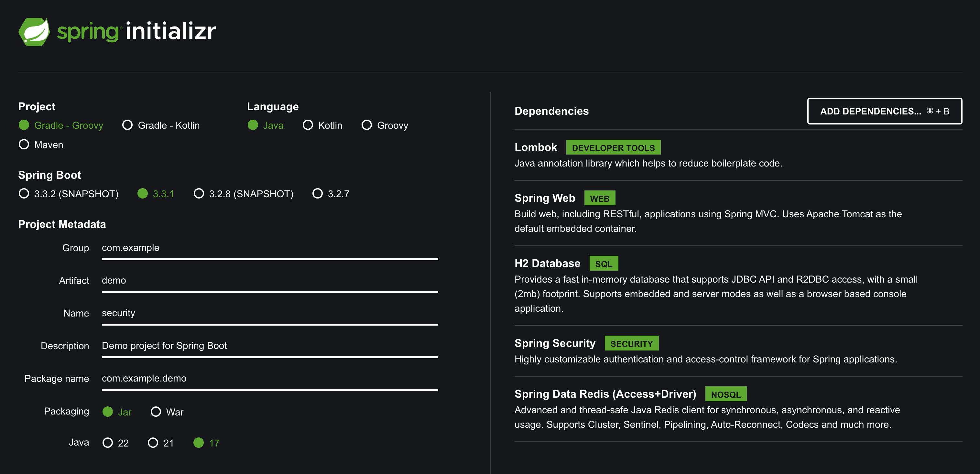
Task: Select Groovy as the language
Action: click(x=366, y=125)
